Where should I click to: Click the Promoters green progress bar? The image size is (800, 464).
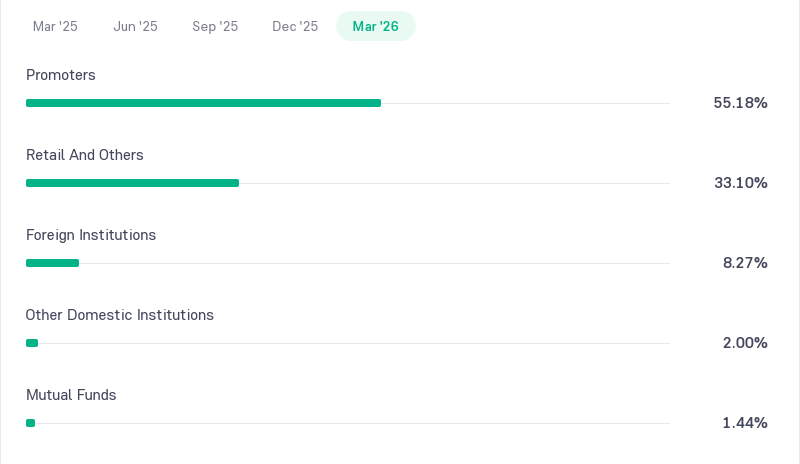(204, 103)
